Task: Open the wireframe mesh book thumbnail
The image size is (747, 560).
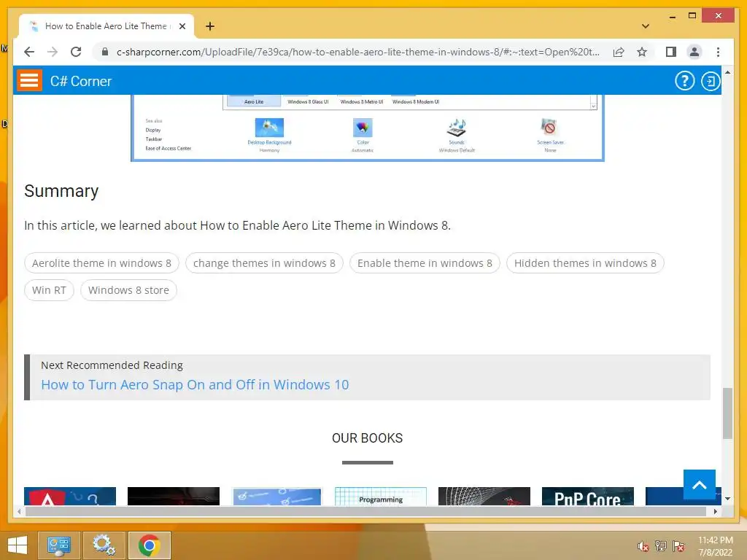Action: click(484, 496)
